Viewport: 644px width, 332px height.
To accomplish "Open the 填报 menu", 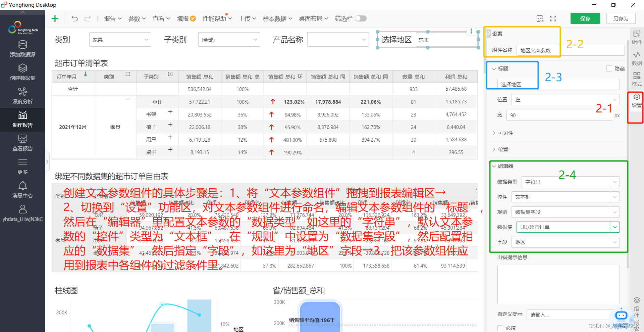I will click(x=186, y=18).
